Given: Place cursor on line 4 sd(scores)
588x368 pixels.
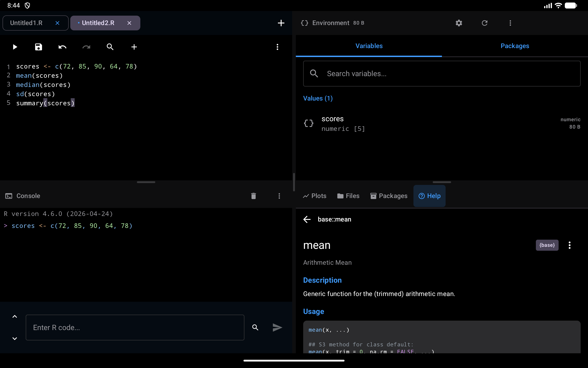Looking at the screenshot, I should (35, 94).
